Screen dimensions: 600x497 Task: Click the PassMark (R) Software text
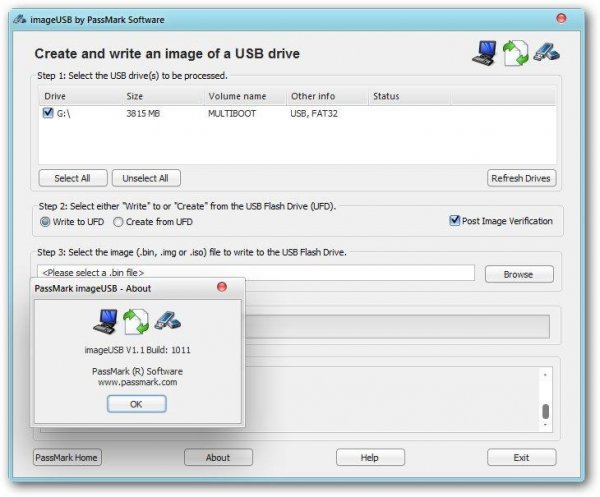137,371
